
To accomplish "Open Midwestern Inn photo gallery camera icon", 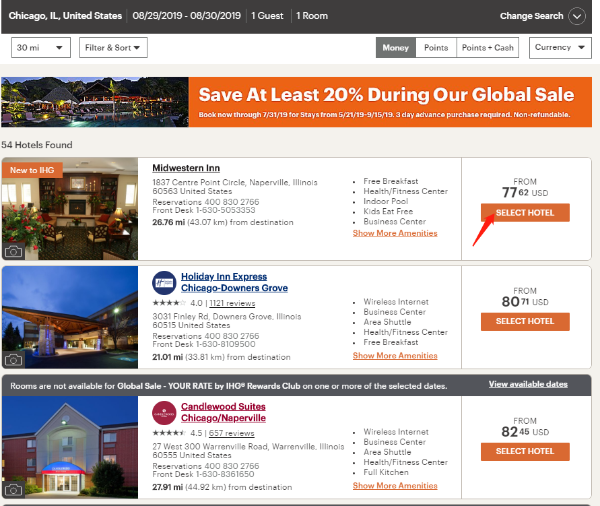I will click(x=13, y=251).
